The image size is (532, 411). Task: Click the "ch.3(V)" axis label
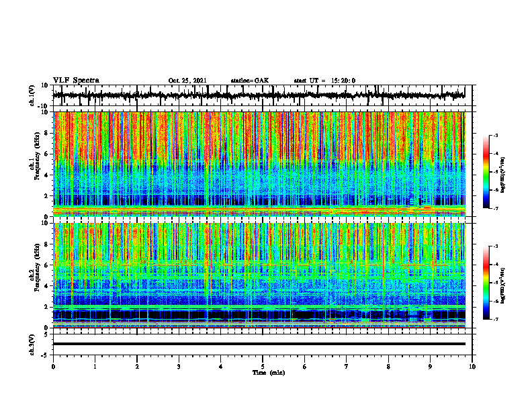pyautogui.click(x=32, y=345)
